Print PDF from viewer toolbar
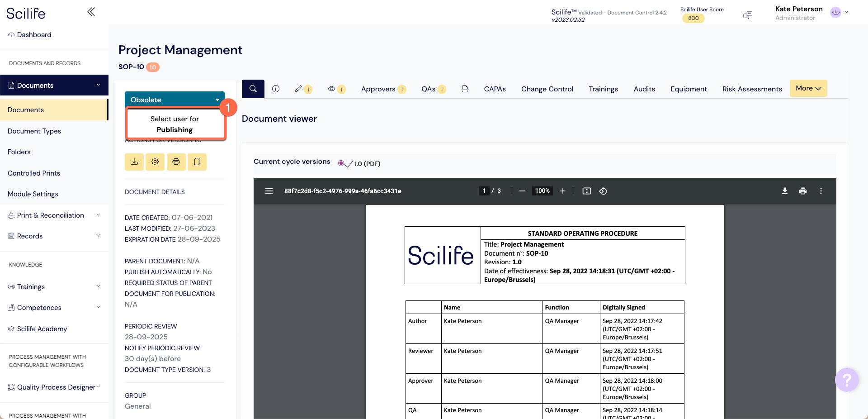This screenshot has width=868, height=419. click(803, 191)
